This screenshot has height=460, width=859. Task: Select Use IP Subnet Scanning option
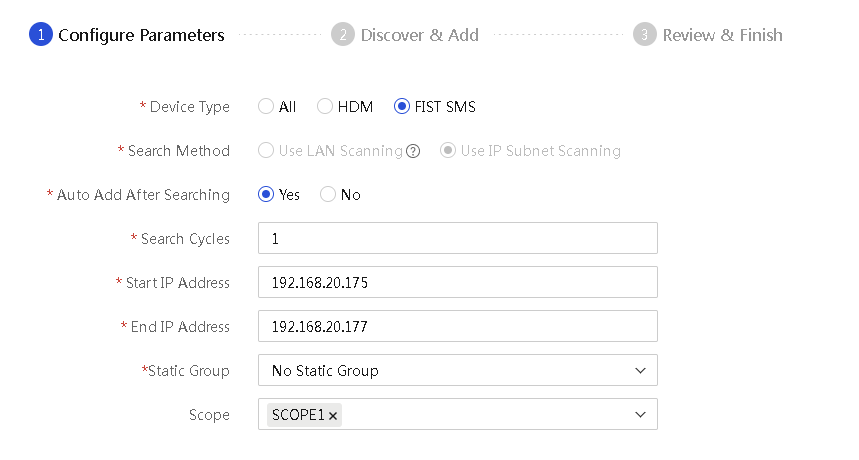(x=448, y=151)
